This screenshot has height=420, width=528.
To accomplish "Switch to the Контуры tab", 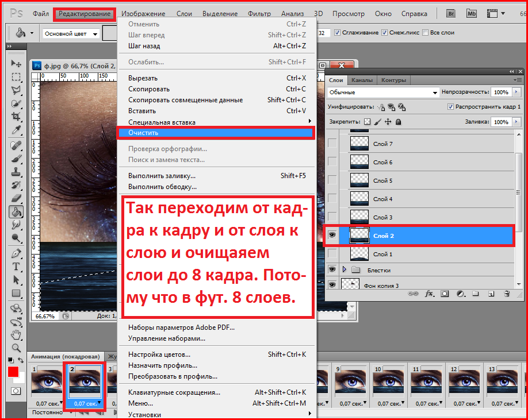I will 393,80.
